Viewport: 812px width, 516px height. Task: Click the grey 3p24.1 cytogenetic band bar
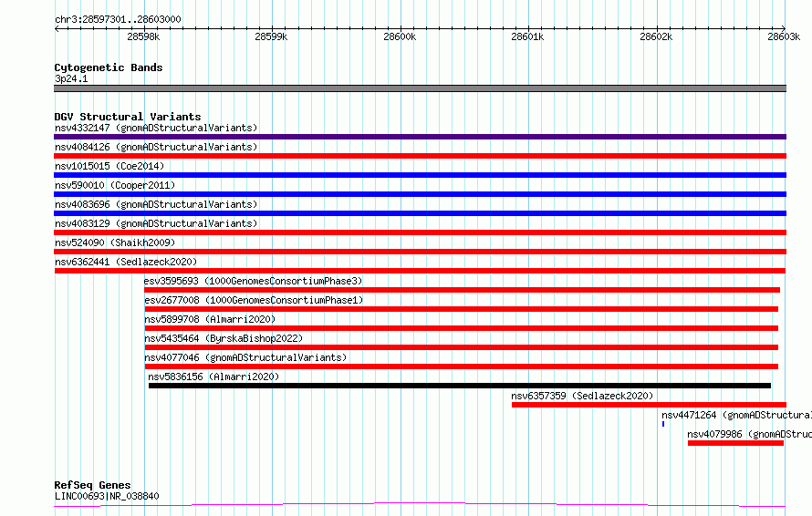[x=420, y=88]
